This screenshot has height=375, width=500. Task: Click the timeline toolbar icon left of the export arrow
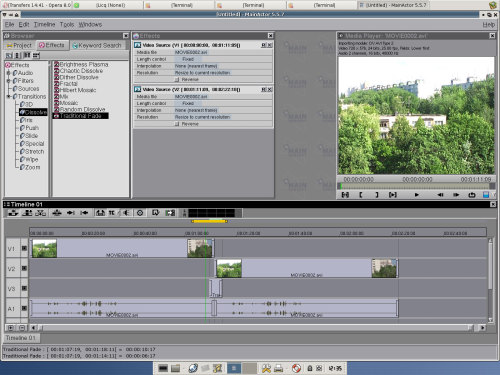point(156,213)
